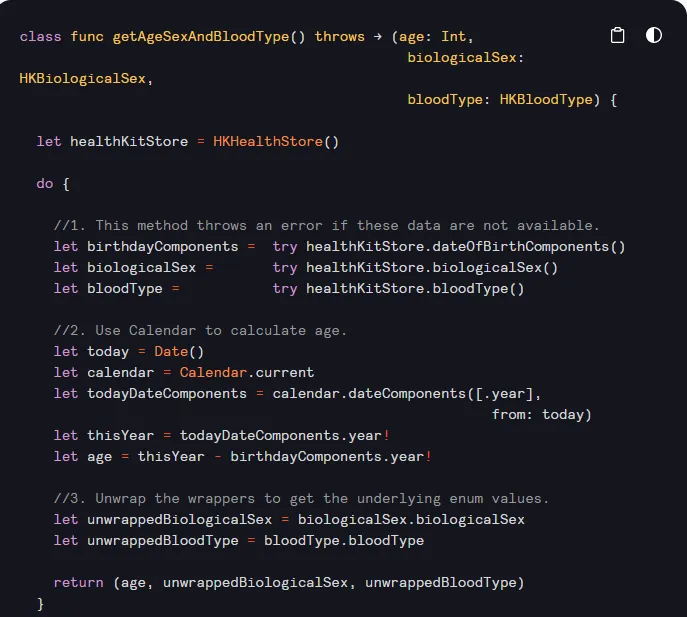Click healthKitStore.biologicalSex() call
This screenshot has height=617, width=687.
(x=432, y=267)
